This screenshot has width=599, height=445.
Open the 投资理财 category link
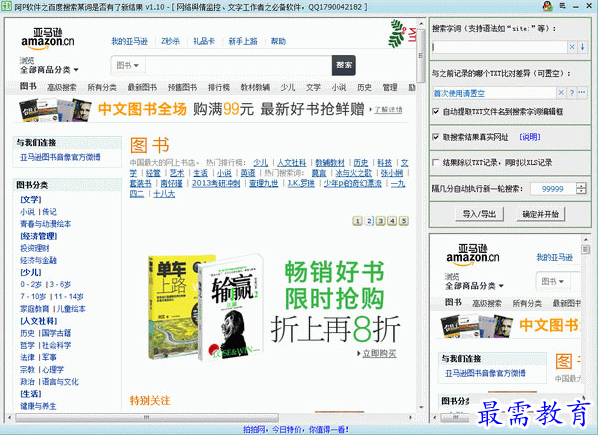35,248
